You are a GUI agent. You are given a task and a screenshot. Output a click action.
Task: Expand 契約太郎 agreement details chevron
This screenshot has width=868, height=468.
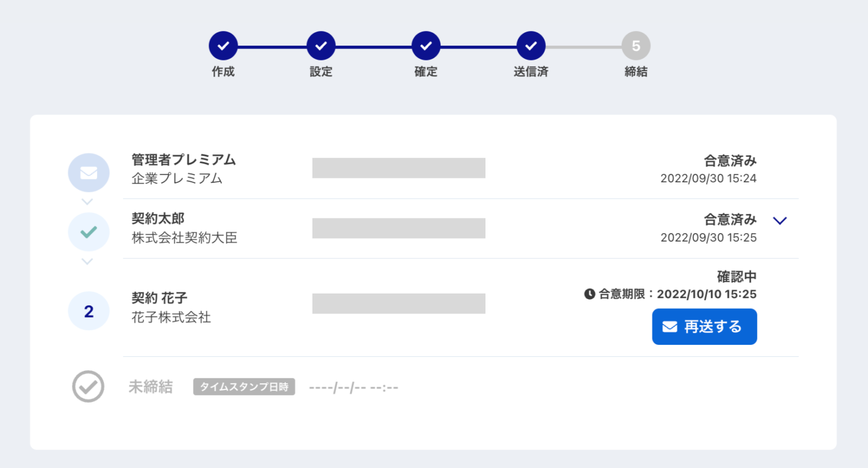coord(780,221)
